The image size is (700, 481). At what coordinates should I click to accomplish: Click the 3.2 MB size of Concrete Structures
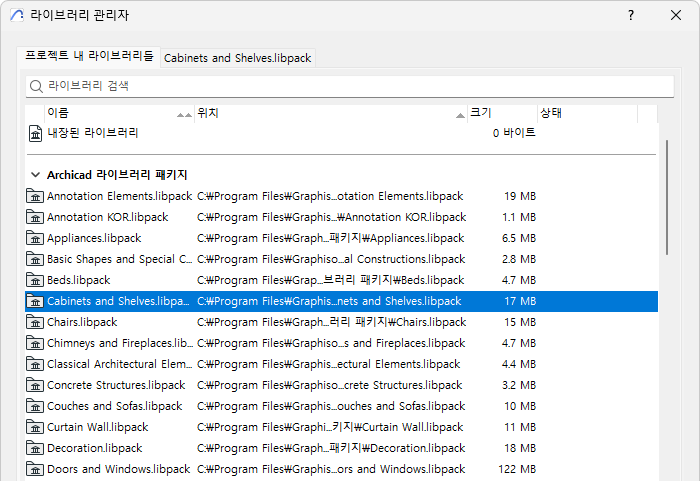point(519,385)
